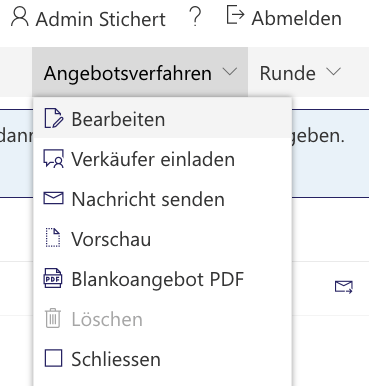Click the trash can Löschen icon
Screen dimensions: 369x386
click(x=53, y=318)
